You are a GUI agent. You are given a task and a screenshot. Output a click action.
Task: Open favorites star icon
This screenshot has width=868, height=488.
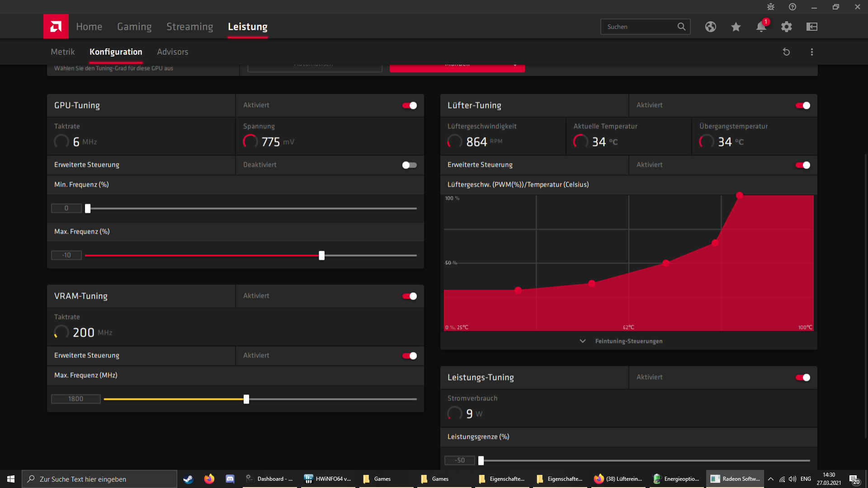point(736,27)
